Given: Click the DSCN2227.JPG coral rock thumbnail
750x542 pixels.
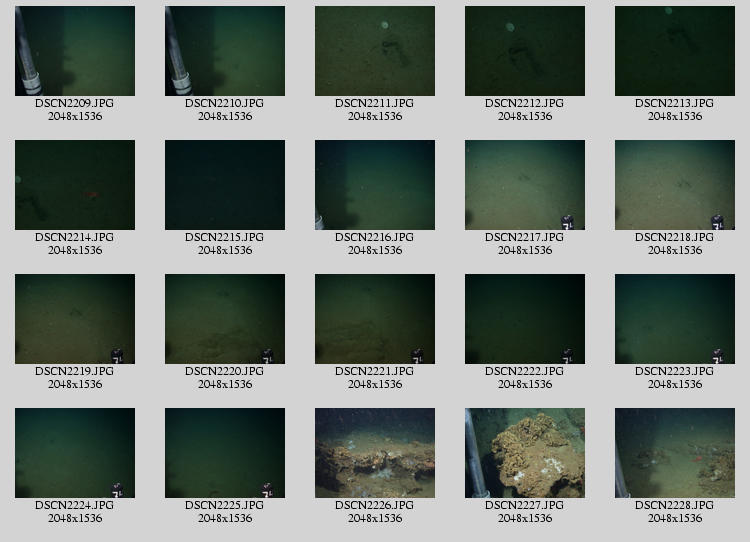Looking at the screenshot, I should coord(525,453).
